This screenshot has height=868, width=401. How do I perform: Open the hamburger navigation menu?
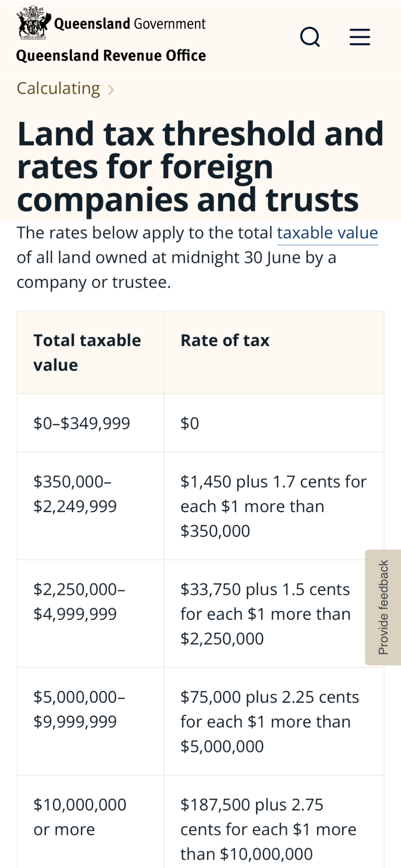[360, 37]
